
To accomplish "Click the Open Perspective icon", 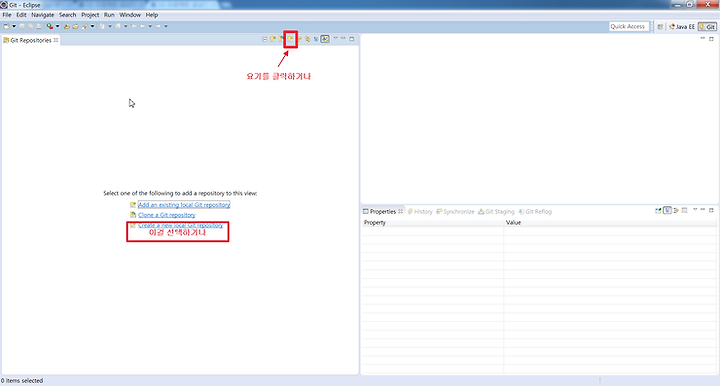I will (x=660, y=27).
